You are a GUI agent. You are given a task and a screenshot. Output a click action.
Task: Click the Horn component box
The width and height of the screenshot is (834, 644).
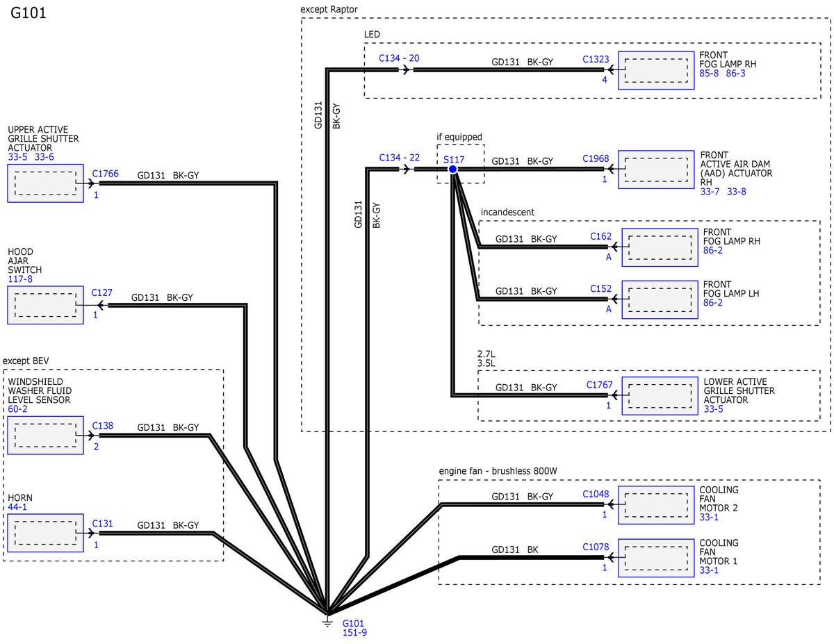pos(45,533)
